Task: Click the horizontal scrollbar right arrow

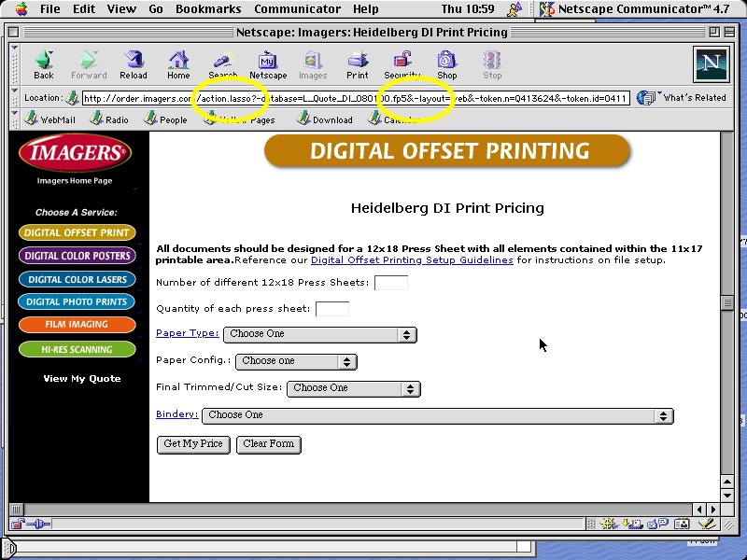Action: (x=712, y=509)
